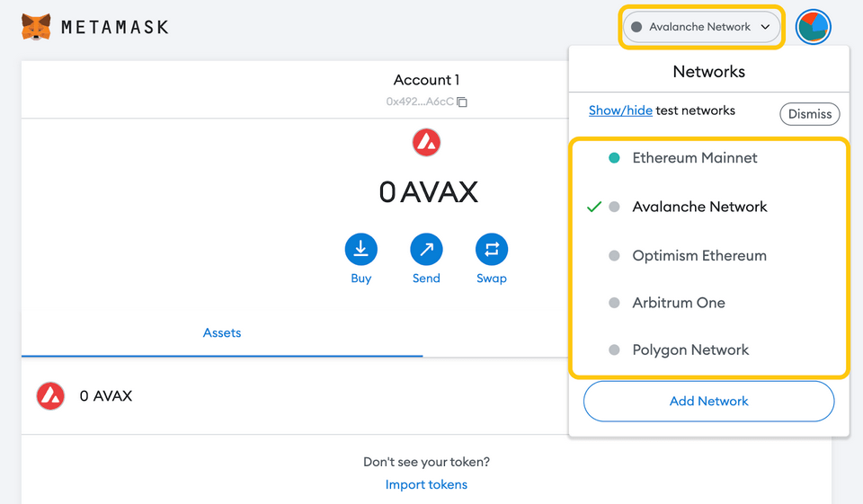Click the large Avalanche logo above balance

426,143
